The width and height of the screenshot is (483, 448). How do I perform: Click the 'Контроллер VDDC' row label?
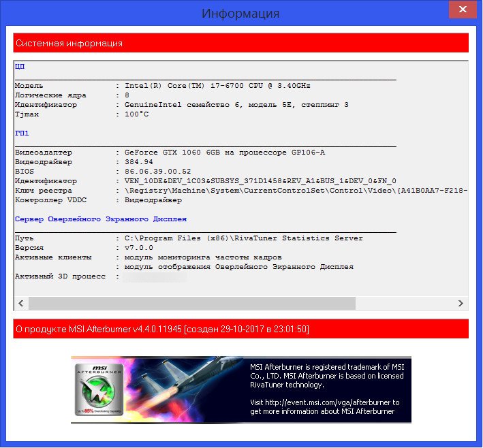point(50,199)
